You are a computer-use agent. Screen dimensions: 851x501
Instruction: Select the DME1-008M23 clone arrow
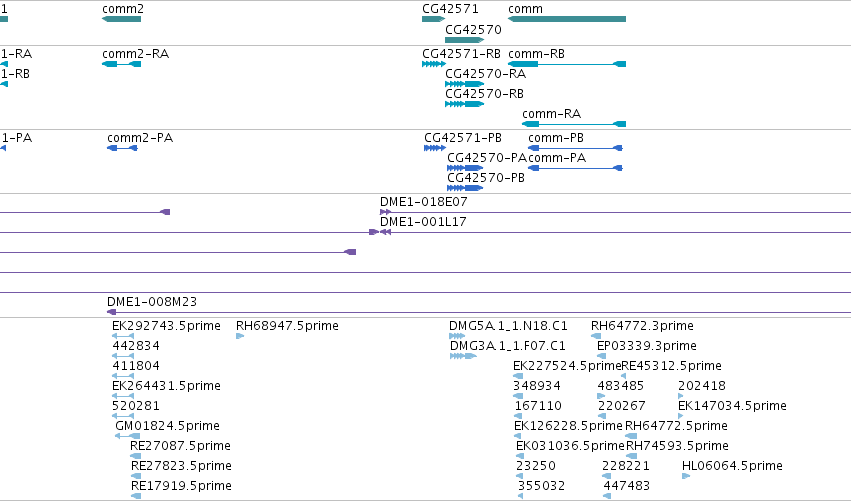coord(112,312)
